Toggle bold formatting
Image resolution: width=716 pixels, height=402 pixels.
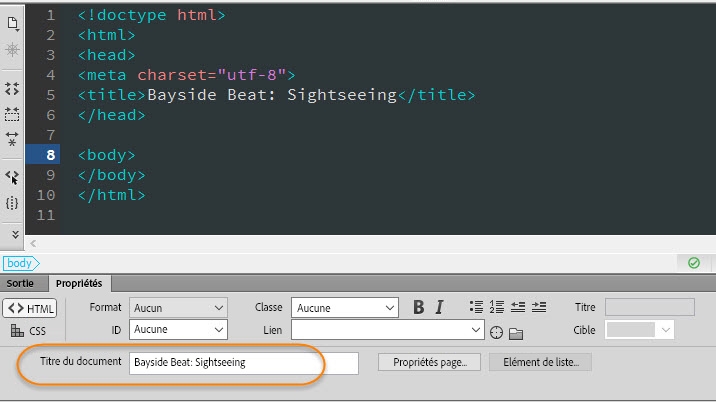419,307
